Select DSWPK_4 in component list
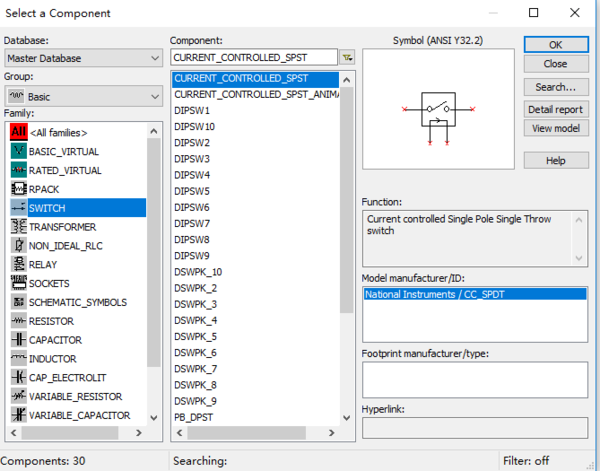 [x=256, y=320]
